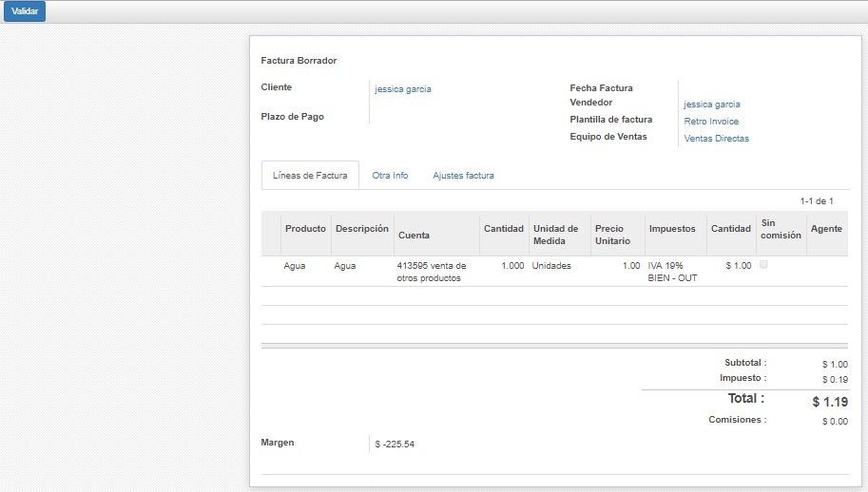Switch to the Otra Info tab
This screenshot has width=868, height=492.
coord(390,176)
